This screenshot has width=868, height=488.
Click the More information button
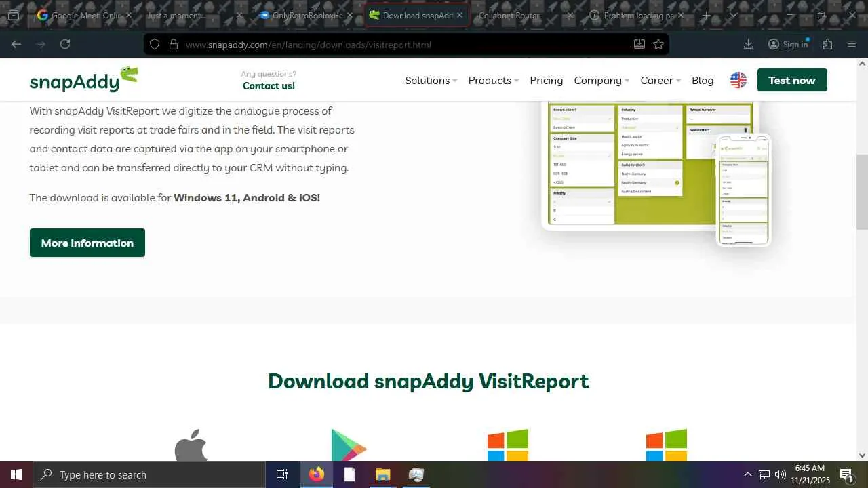tap(87, 243)
